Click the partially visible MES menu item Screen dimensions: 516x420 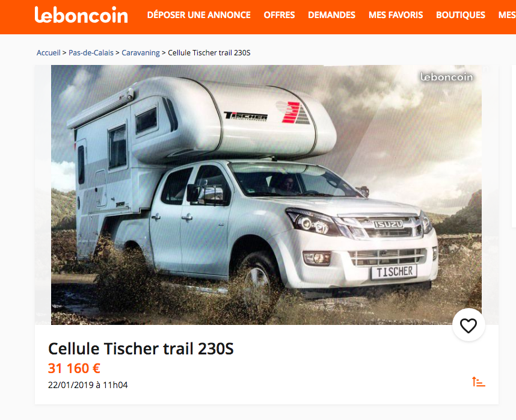pos(507,15)
